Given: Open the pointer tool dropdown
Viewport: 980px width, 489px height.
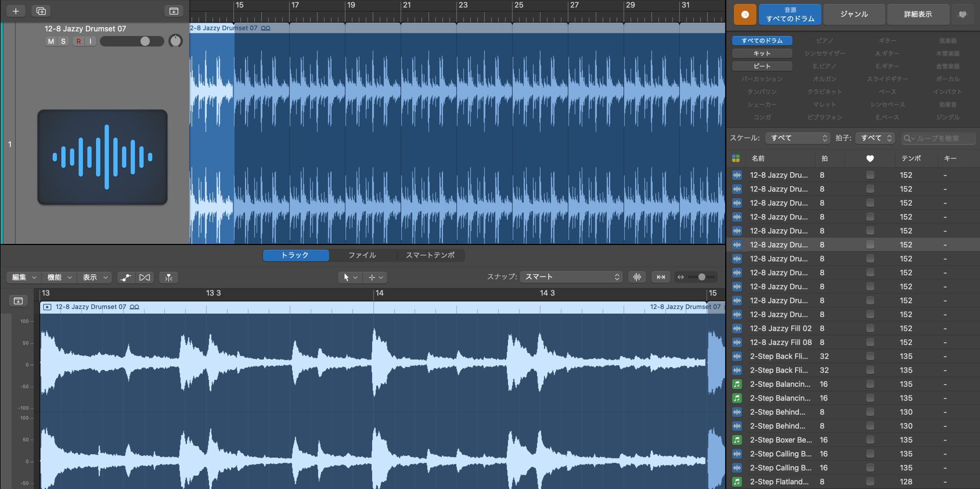Looking at the screenshot, I should [x=350, y=278].
